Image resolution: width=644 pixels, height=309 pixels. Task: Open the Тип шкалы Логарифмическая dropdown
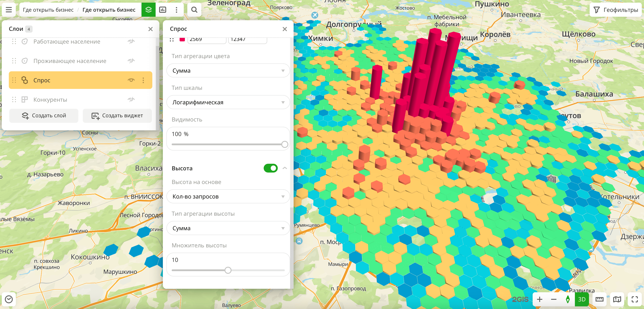pyautogui.click(x=228, y=102)
